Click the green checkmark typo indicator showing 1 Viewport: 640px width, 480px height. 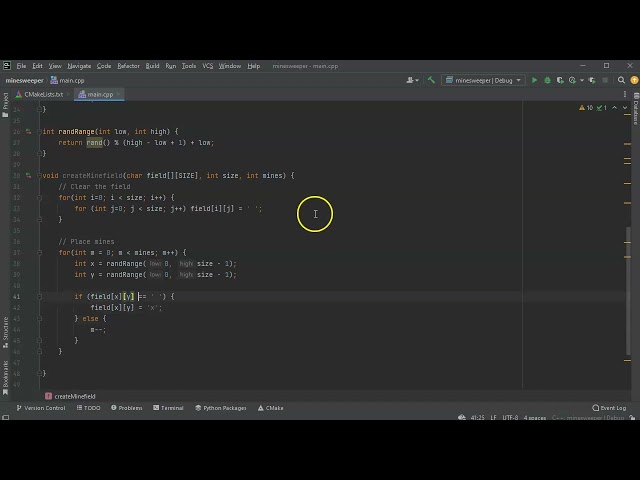tap(602, 108)
